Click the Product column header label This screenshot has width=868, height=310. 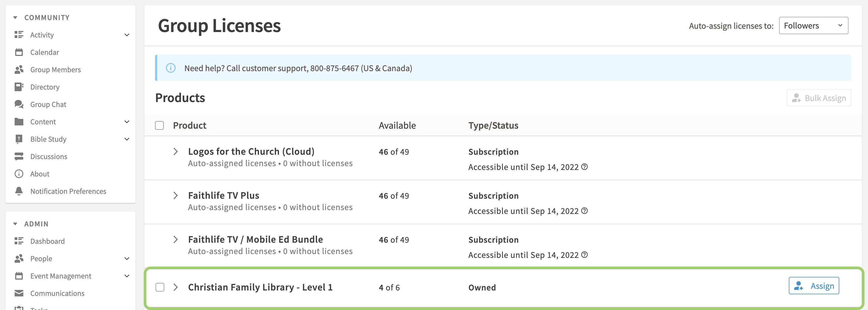coord(190,125)
